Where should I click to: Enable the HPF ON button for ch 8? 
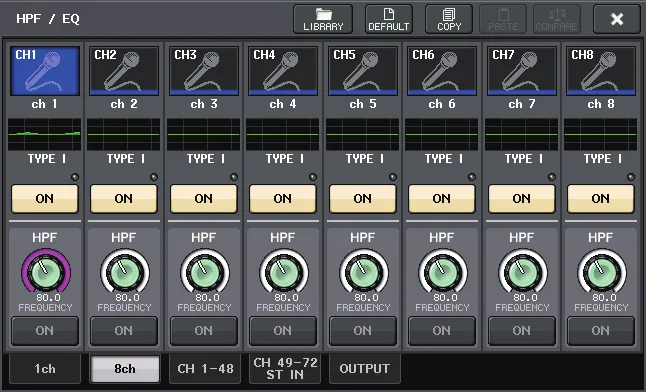coord(601,331)
